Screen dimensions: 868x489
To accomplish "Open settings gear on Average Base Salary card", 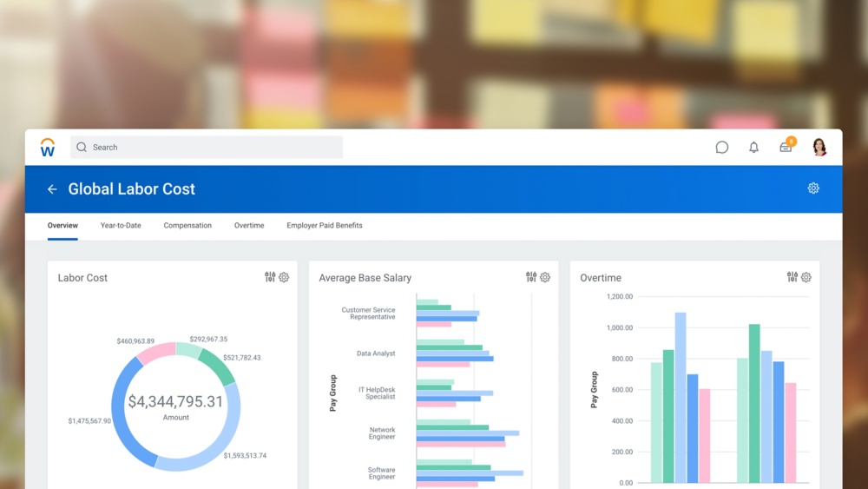I will pos(545,277).
